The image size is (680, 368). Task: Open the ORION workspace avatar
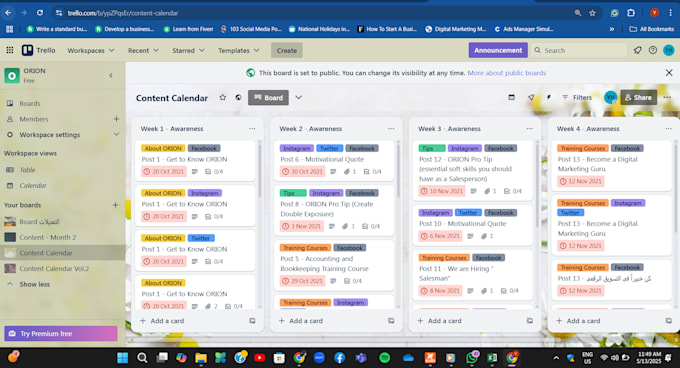(x=12, y=76)
